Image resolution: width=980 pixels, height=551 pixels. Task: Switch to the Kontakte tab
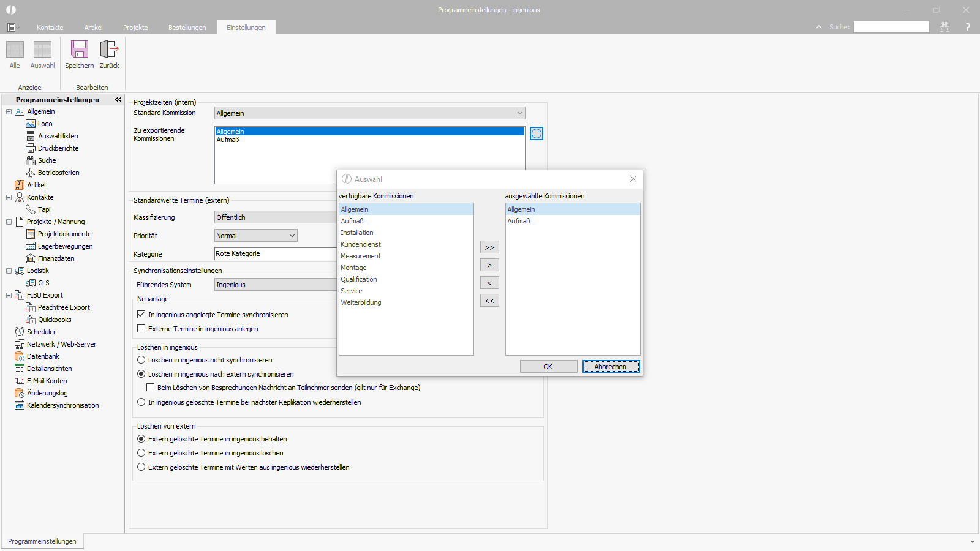click(50, 28)
